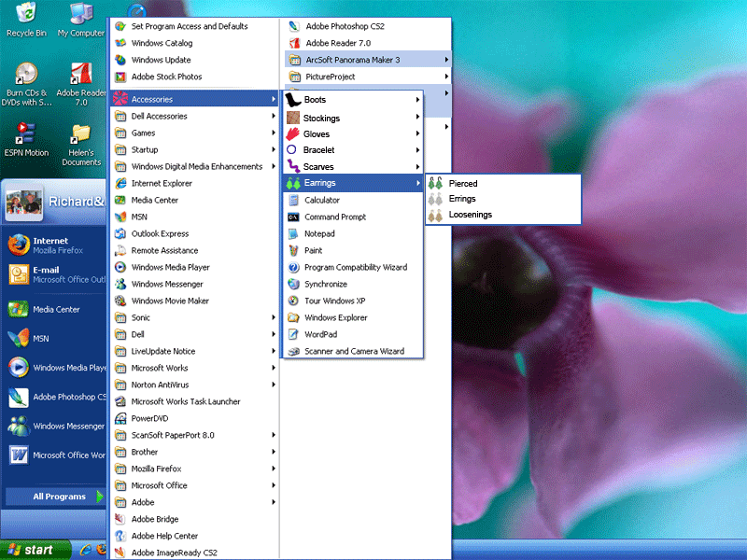Click the All Programs button
Viewport: 747px width, 560px height.
55,497
